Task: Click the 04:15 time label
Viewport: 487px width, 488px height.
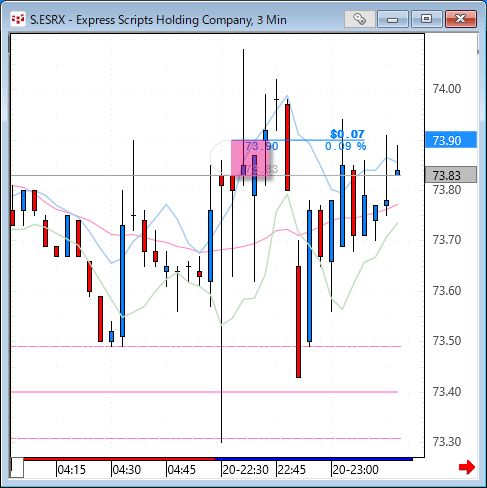Action: 71,470
